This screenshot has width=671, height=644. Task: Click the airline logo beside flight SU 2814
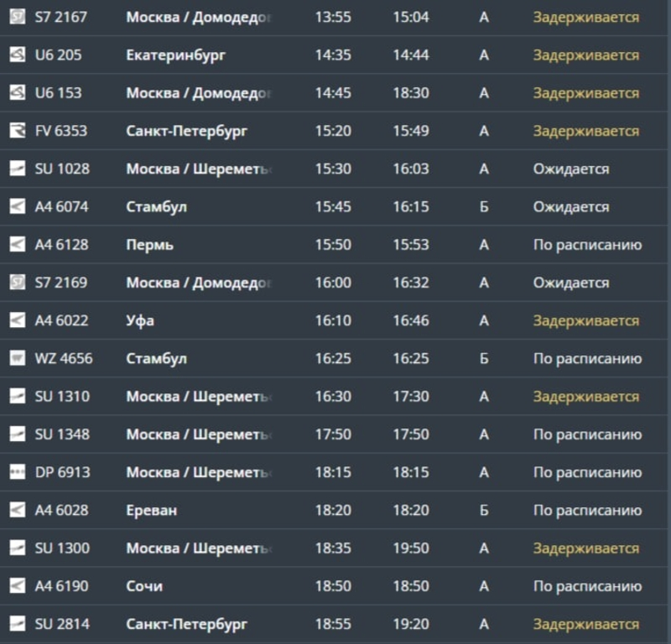pos(17,624)
